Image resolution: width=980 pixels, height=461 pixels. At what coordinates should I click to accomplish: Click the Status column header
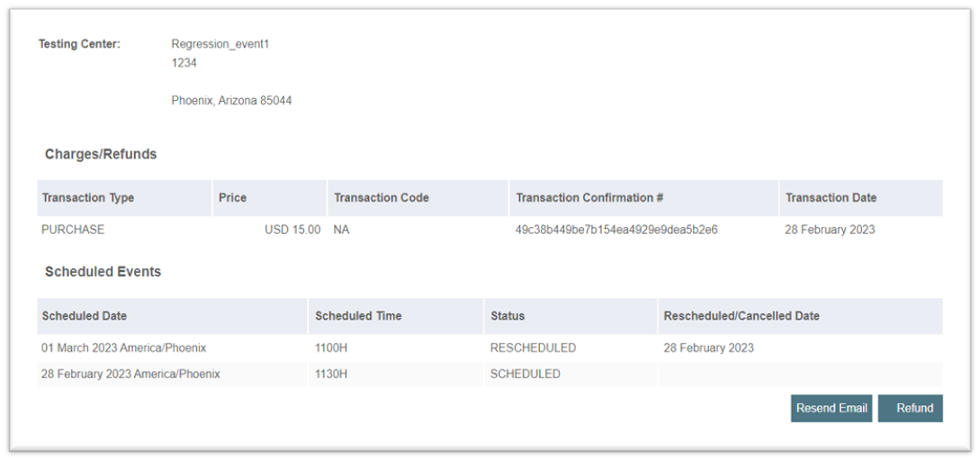coord(508,316)
